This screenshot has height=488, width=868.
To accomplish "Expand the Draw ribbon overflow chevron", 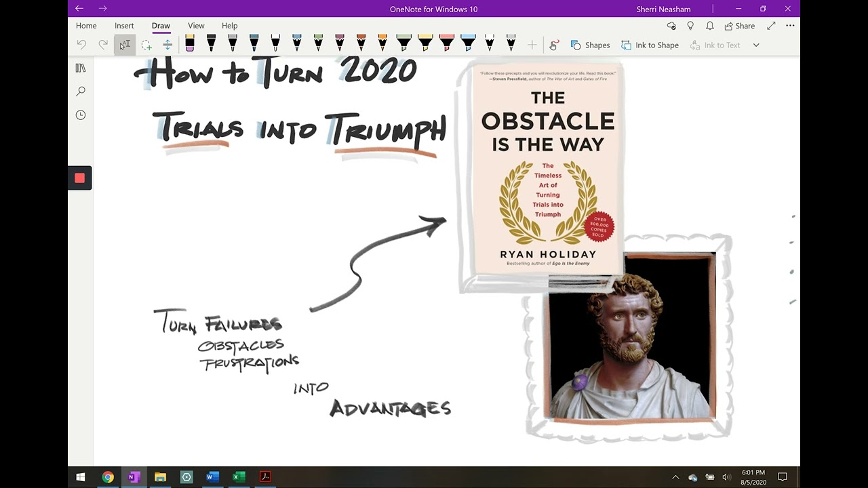I will 756,45.
